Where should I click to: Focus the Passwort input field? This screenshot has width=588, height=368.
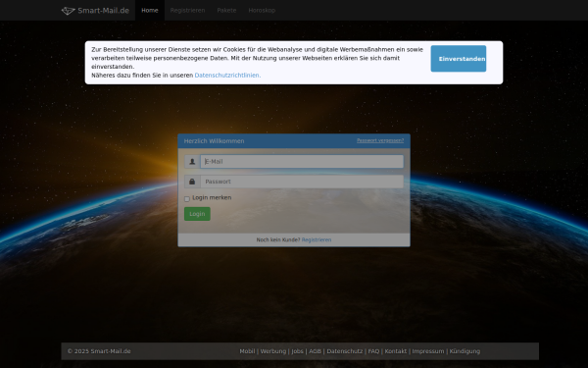tap(302, 182)
